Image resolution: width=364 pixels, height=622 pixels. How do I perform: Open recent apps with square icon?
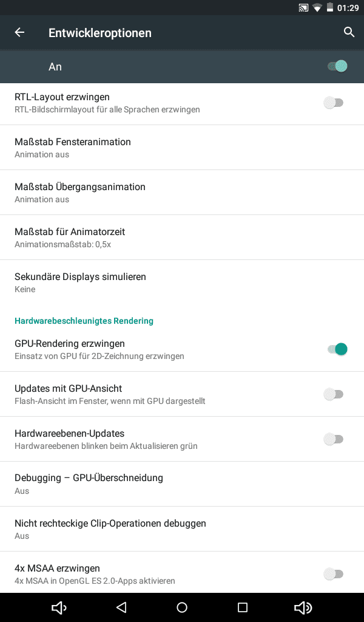pos(243,607)
